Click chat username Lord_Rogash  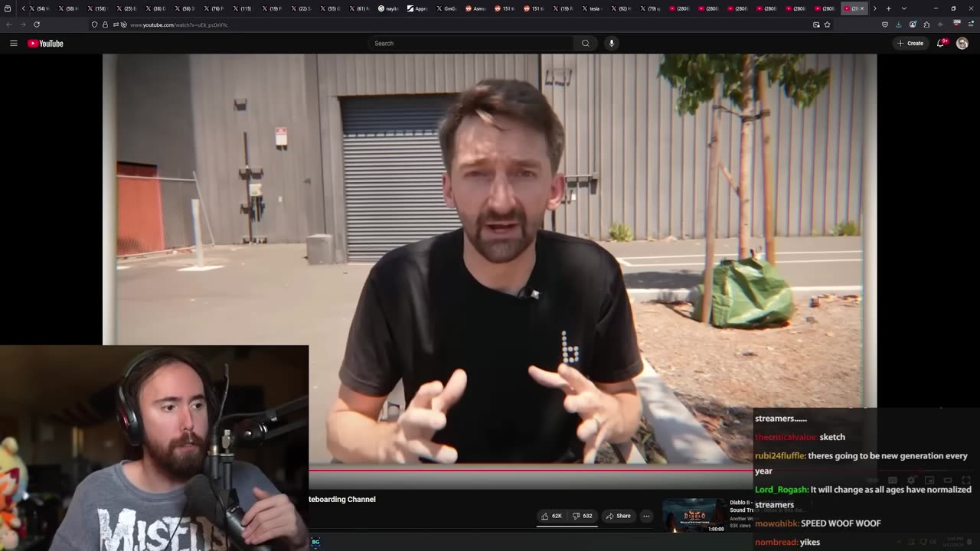[781, 490]
